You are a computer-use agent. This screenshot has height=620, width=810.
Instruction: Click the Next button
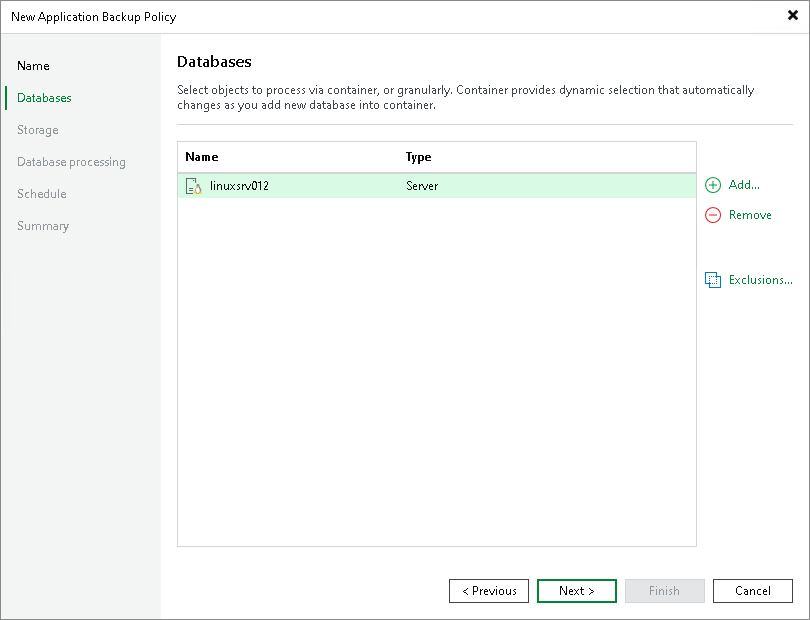576,591
